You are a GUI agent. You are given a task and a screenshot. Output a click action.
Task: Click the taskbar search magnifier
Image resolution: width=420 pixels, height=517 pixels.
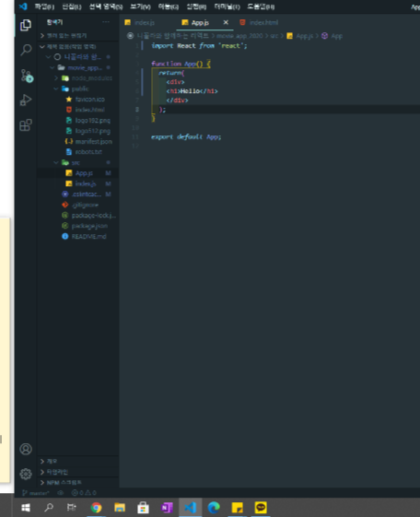(x=49, y=507)
